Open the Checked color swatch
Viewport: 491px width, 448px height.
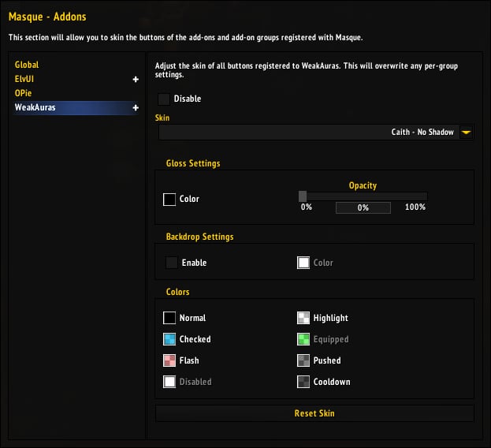(x=169, y=339)
